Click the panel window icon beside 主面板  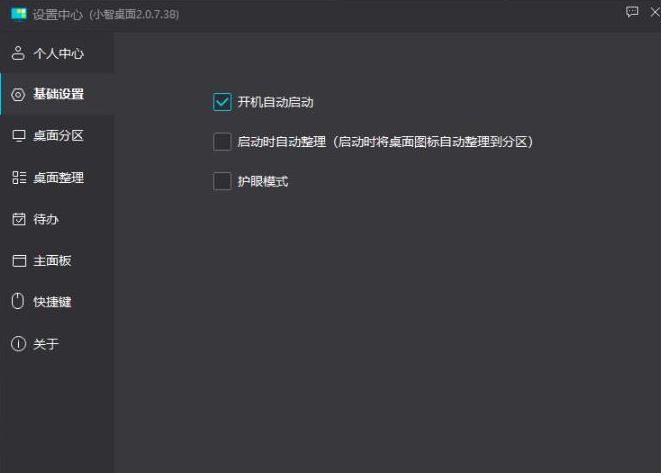click(x=19, y=261)
